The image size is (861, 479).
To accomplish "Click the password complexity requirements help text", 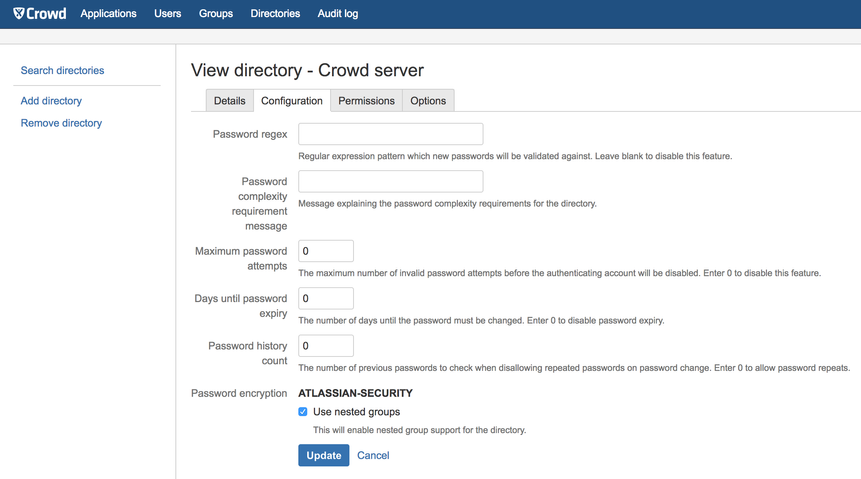I will 447,203.
